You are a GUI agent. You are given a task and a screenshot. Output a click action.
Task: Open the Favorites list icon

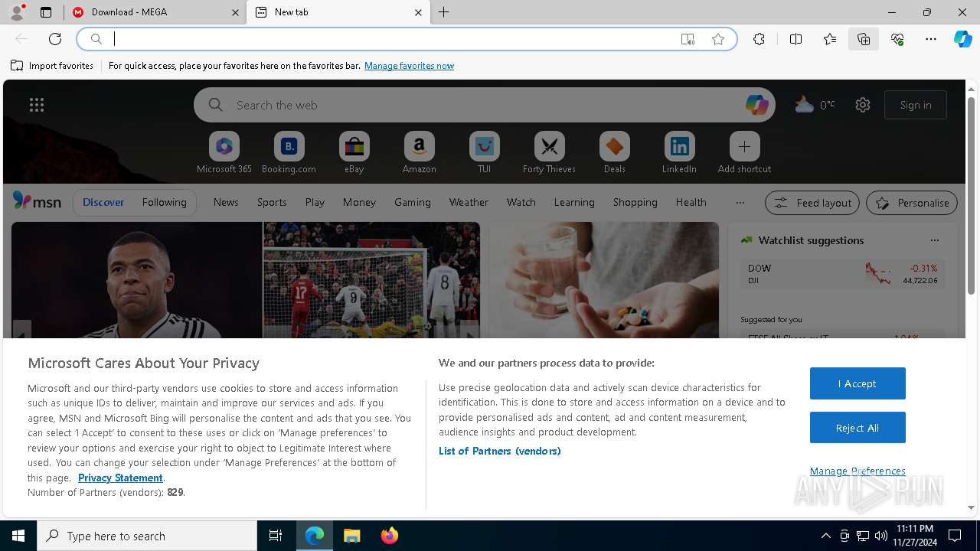coord(830,39)
